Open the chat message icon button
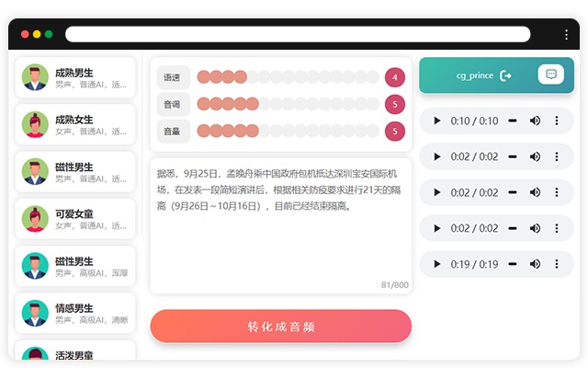 click(550, 75)
